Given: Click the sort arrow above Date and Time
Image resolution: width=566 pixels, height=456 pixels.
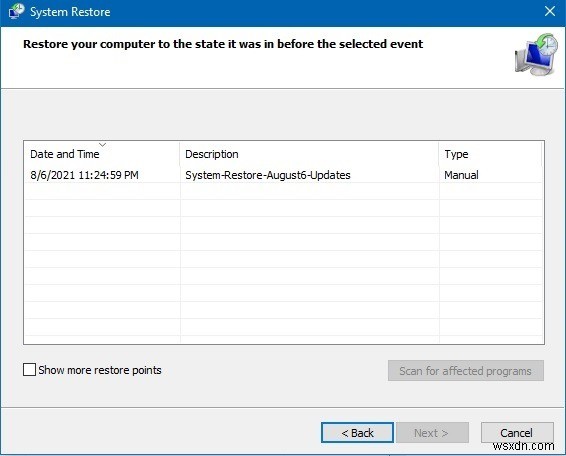Looking at the screenshot, I should tap(103, 145).
